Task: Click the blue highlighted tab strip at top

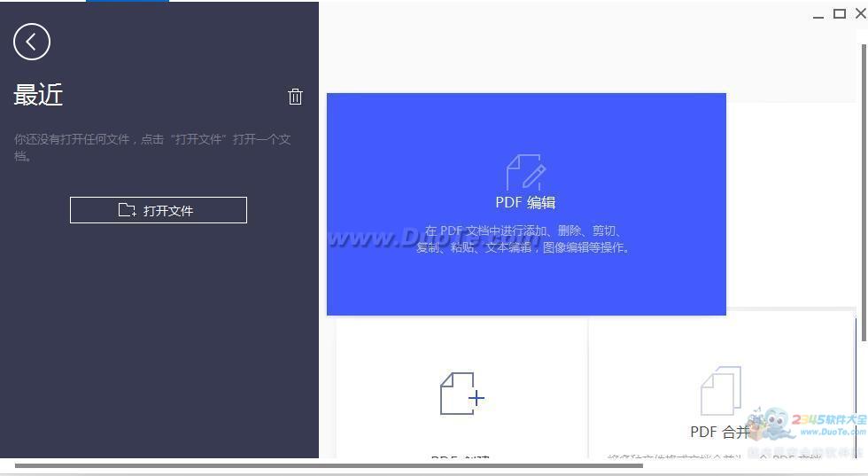Action: pyautogui.click(x=127, y=1)
